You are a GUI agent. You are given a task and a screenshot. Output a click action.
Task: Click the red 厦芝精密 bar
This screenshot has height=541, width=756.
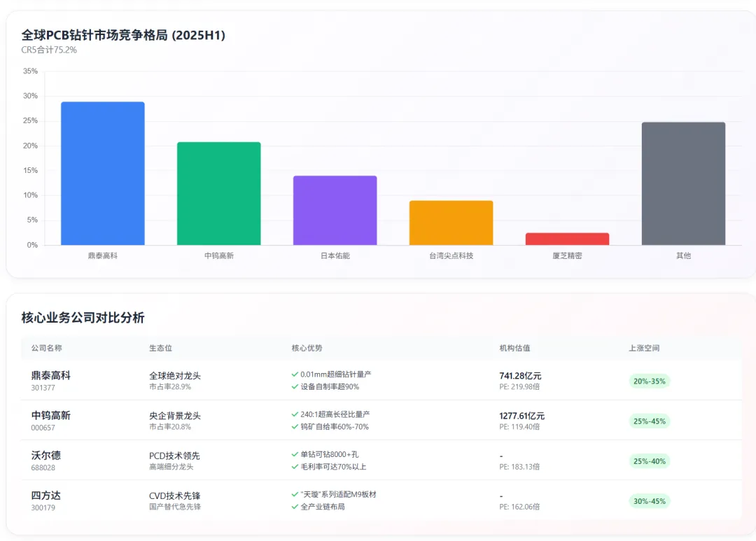click(x=568, y=239)
